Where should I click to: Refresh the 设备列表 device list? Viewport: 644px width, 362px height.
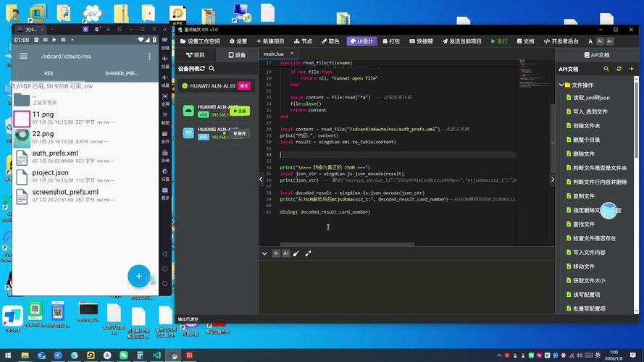[203, 69]
